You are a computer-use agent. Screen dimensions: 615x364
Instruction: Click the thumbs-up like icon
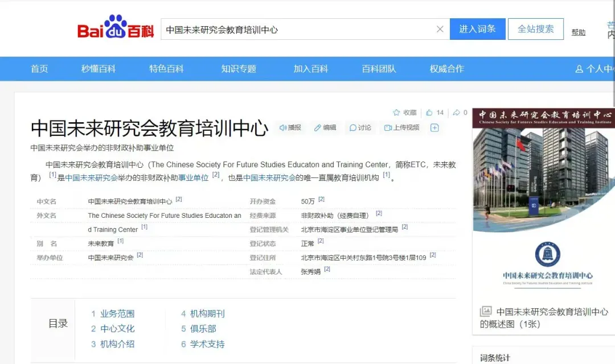click(x=429, y=113)
